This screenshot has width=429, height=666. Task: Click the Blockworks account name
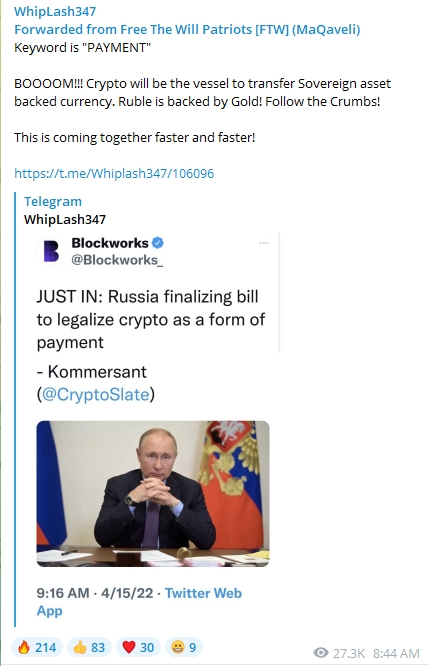tap(110, 243)
